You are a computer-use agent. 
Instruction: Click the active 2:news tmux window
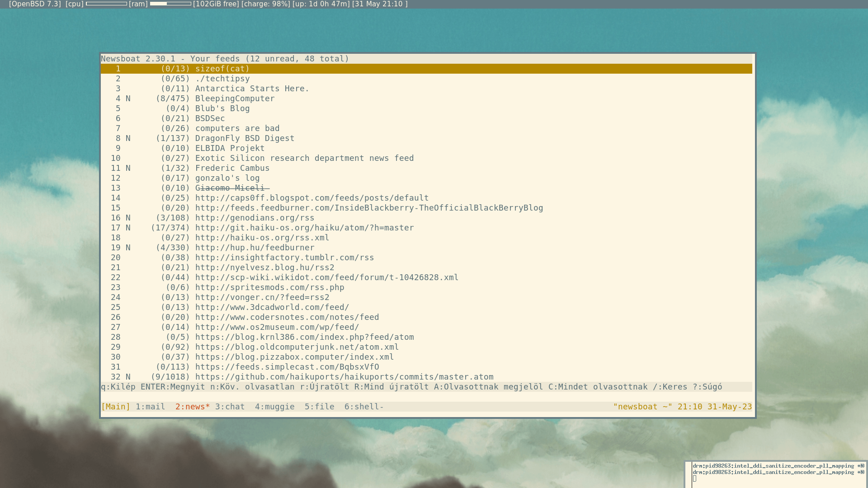click(x=192, y=407)
